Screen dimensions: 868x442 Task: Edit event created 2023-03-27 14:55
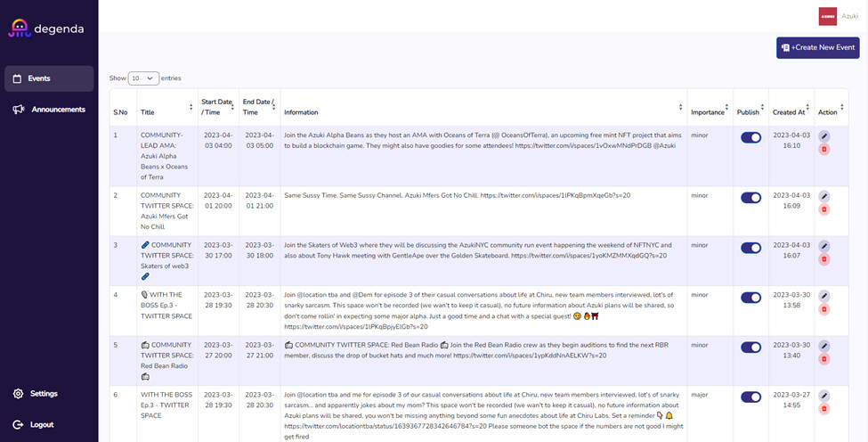point(824,396)
